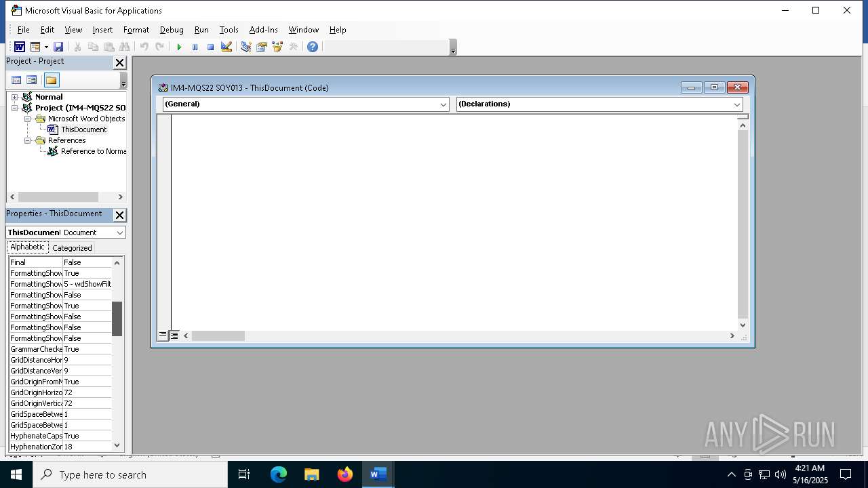Click the Redo arrow icon
868x488 pixels.
(159, 47)
